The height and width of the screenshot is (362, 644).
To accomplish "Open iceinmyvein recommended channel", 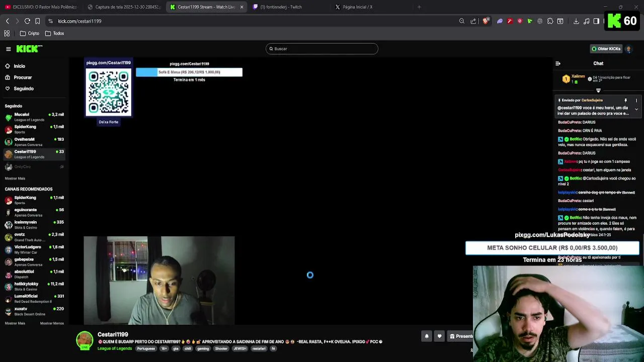I will 34,225.
